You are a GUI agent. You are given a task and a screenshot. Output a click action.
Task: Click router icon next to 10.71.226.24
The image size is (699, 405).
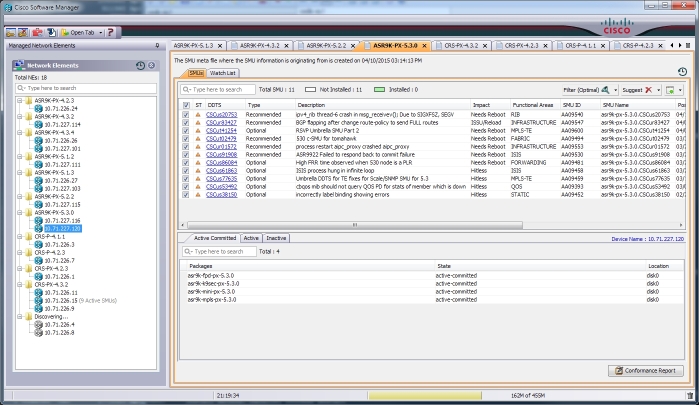(39, 108)
